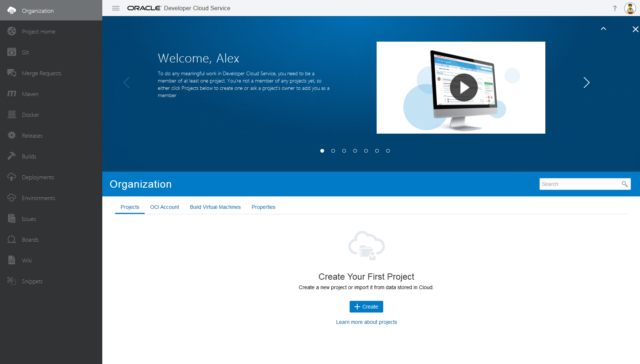Screen dimensions: 640x364
Task: Select the Builds hammer icon
Action: click(12, 156)
